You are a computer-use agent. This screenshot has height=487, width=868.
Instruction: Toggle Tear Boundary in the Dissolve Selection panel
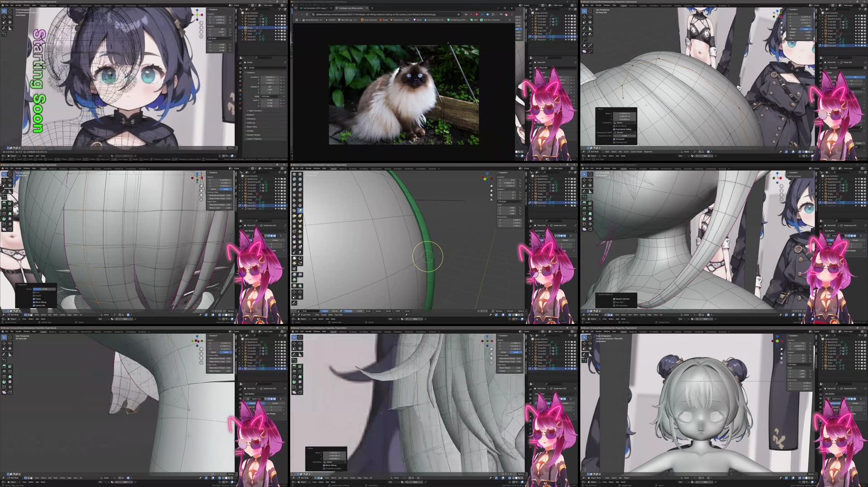tap(614, 306)
